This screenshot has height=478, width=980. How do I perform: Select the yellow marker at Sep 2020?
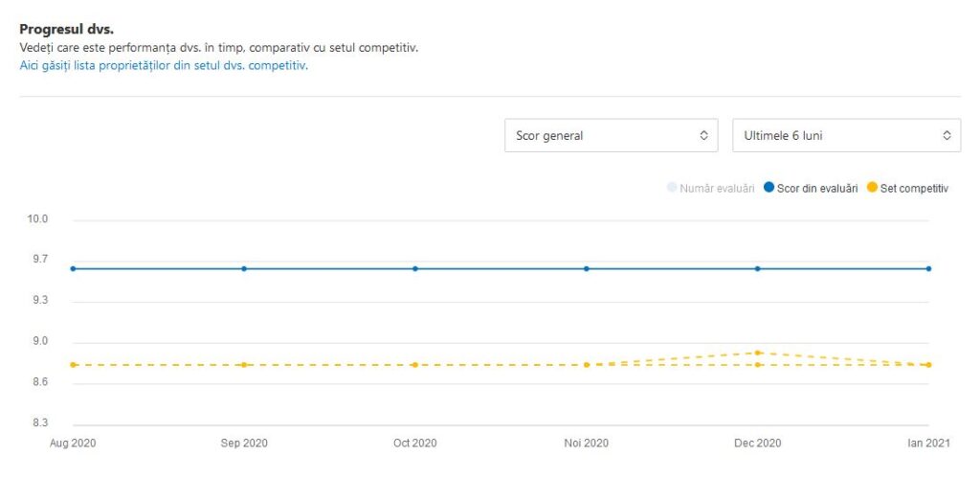pyautogui.click(x=244, y=365)
